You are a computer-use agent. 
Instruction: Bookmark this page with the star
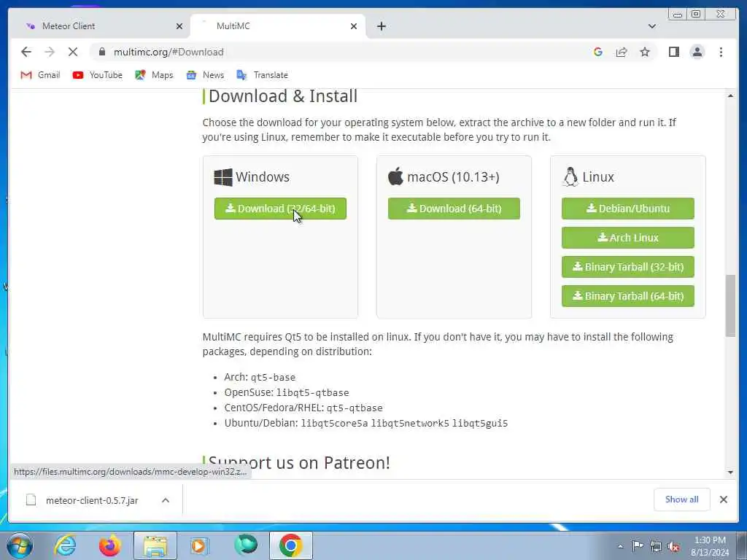coord(645,52)
